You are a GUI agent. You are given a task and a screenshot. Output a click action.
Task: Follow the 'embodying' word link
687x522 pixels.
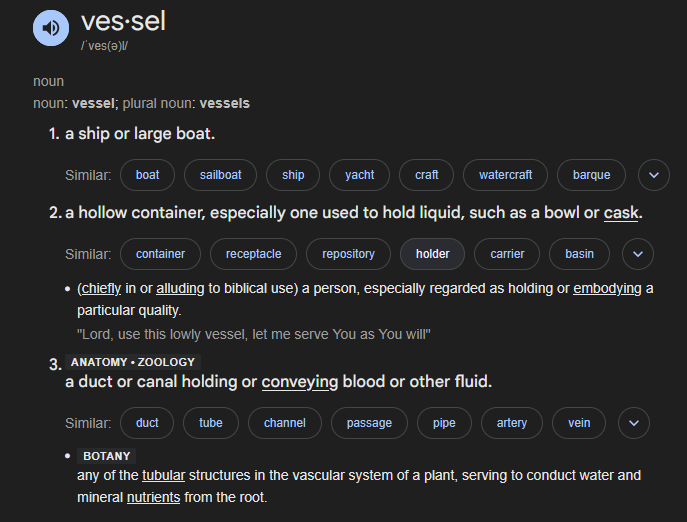[x=607, y=289]
